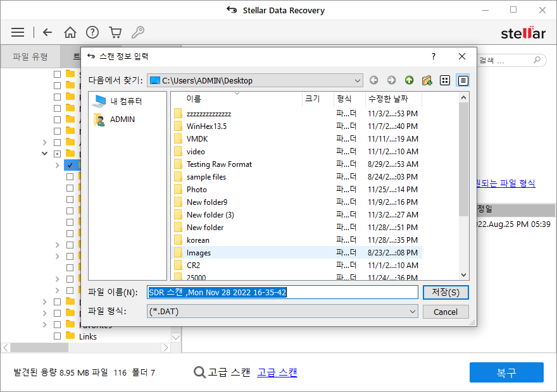Open the Deep Scan (고급 스캔) link
557x392 pixels.
coord(277,372)
